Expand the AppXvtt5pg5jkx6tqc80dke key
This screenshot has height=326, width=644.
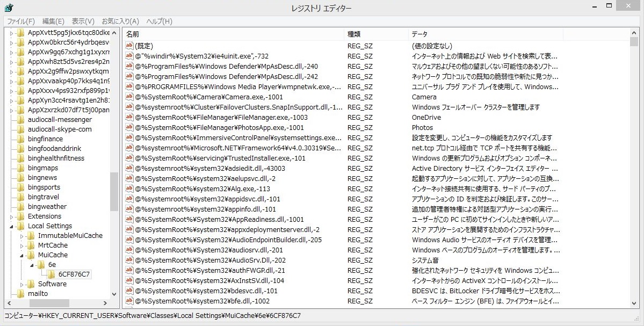pyautogui.click(x=11, y=33)
